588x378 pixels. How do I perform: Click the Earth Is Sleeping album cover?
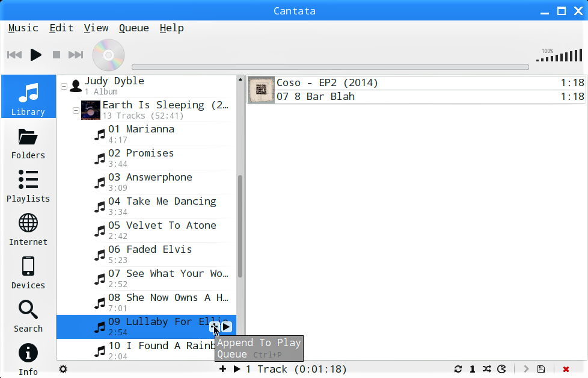(91, 110)
